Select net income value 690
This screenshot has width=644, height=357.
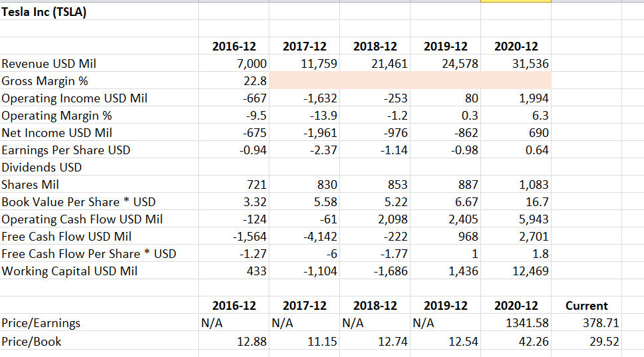point(539,132)
